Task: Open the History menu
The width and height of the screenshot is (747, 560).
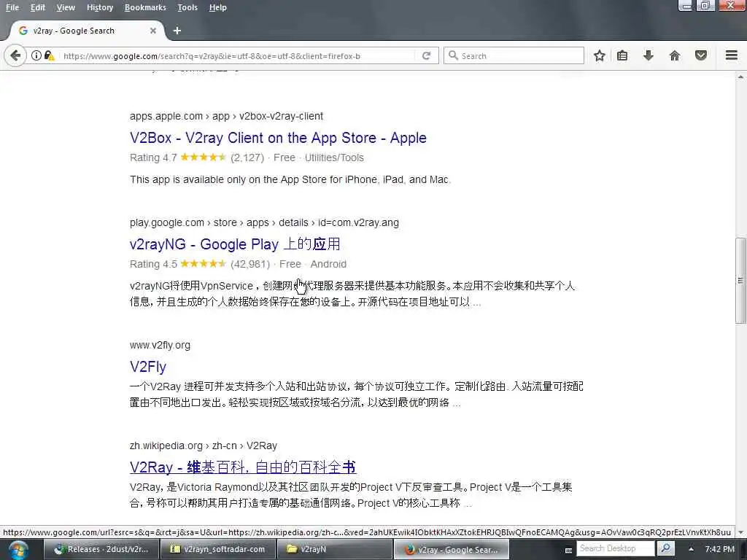Action: coord(100,7)
